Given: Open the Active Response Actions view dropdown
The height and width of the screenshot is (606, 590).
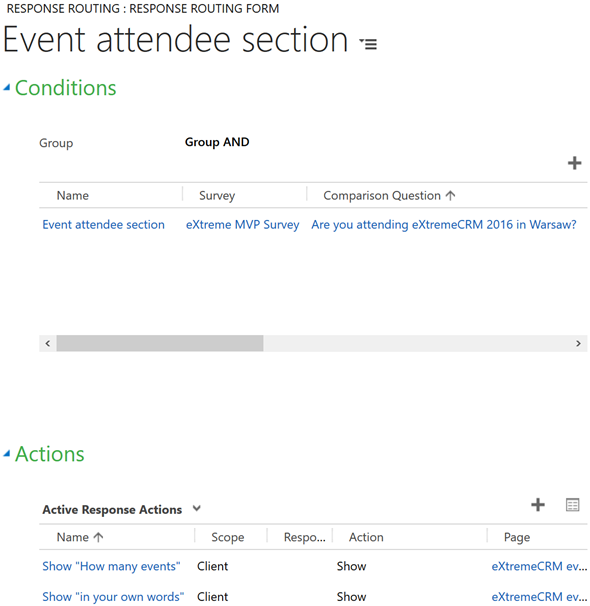Looking at the screenshot, I should click(197, 509).
